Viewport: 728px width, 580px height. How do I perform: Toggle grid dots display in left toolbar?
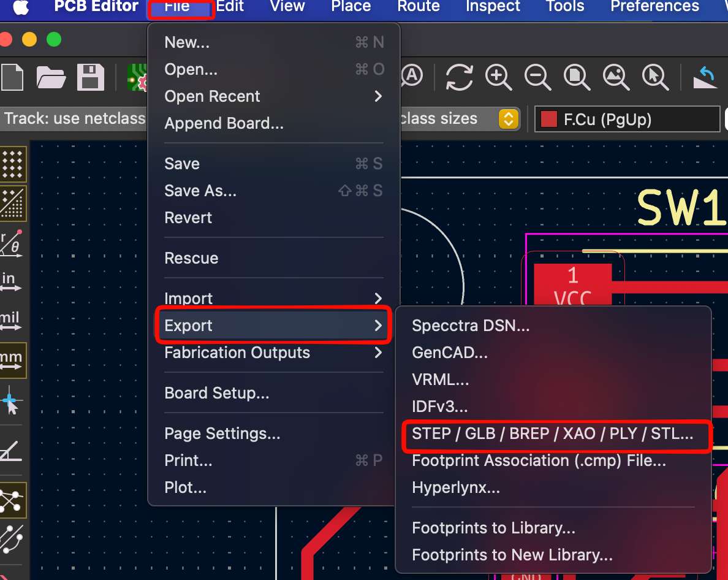[12, 164]
